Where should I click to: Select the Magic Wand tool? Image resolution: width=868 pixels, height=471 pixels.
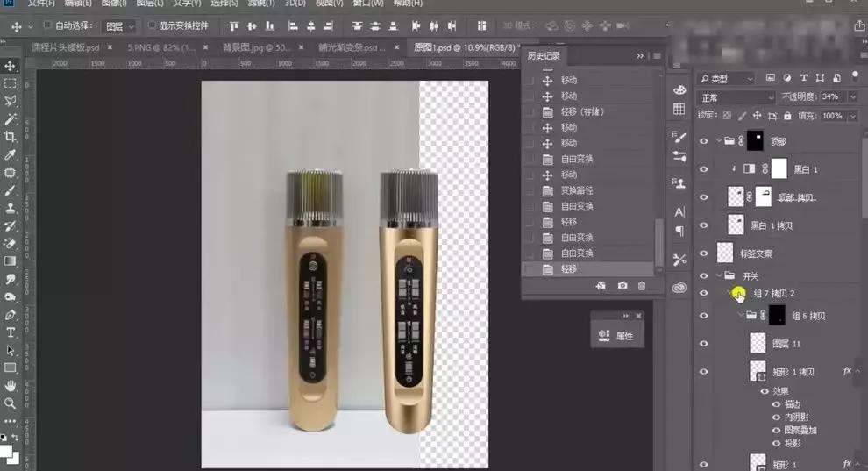(x=10, y=119)
